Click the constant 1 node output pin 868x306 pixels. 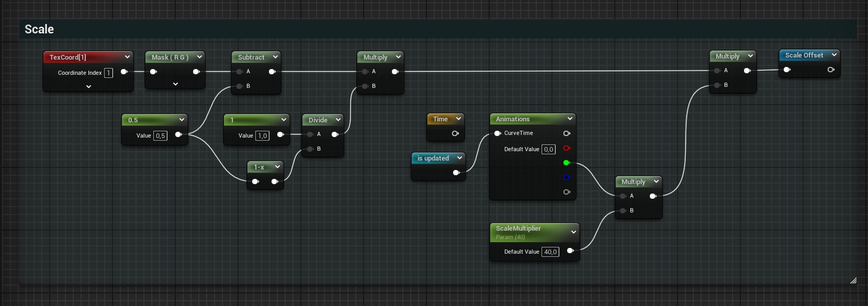[280, 134]
